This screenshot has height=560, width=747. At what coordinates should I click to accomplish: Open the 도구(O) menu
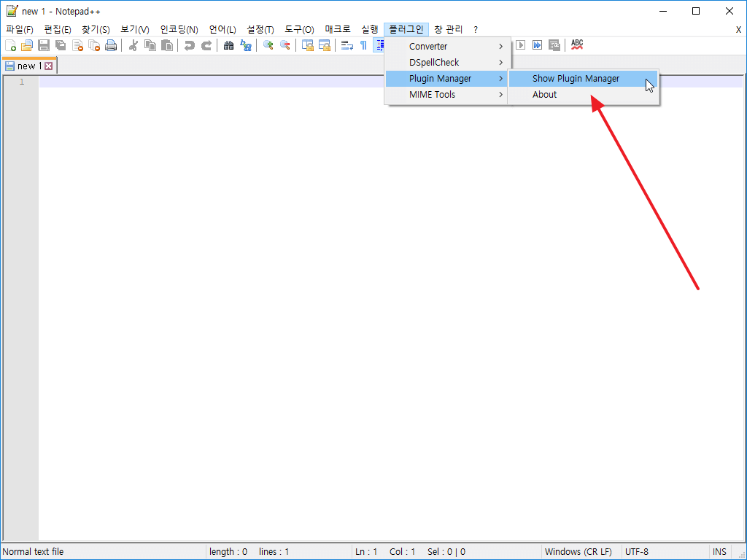299,29
